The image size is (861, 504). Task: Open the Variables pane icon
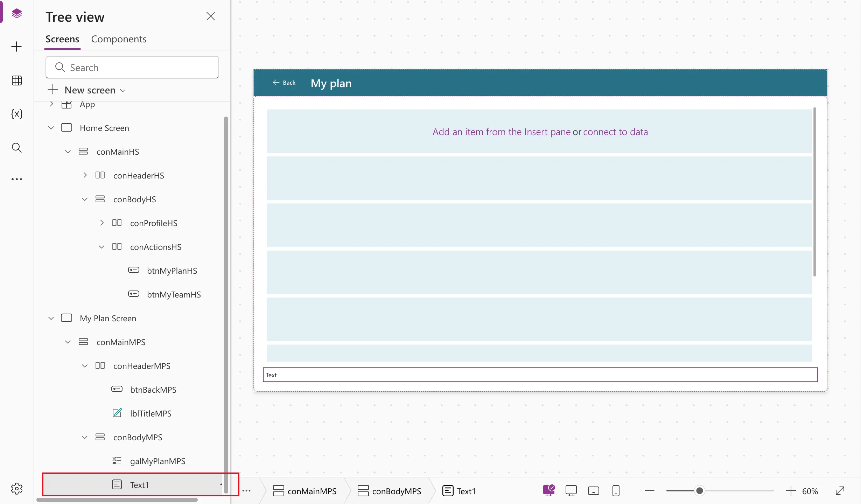click(x=16, y=114)
